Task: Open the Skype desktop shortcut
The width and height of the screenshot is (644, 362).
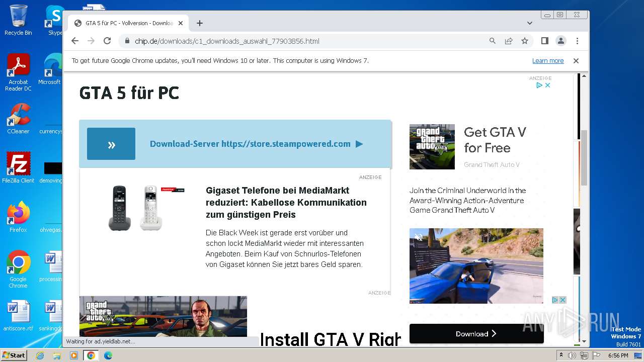Action: [54, 20]
